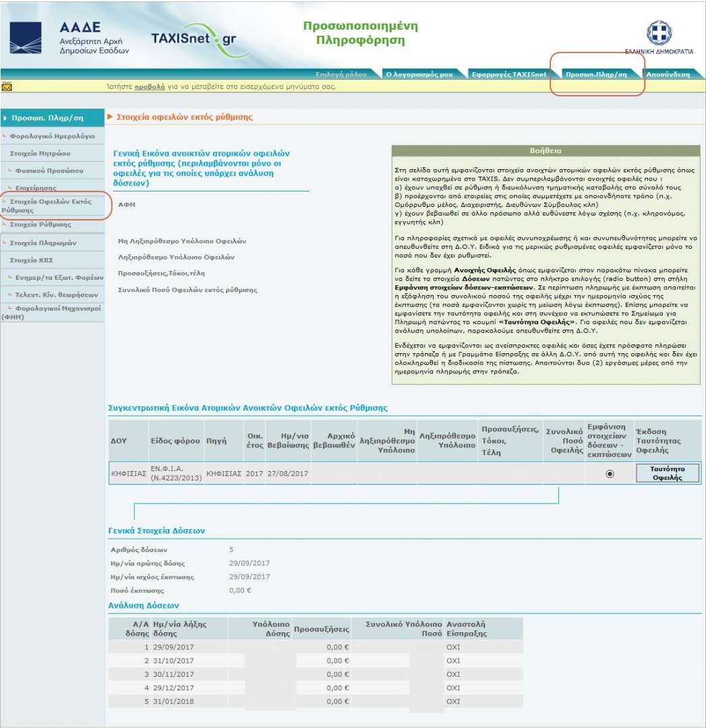Open Φυσικού Προσώπου sidebar item
Image resolution: width=706 pixels, height=728 pixels.
(x=49, y=171)
